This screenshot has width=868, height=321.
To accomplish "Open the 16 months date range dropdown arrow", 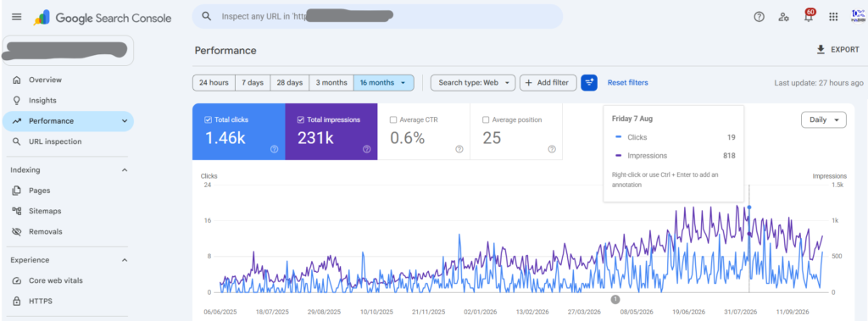I will (403, 83).
